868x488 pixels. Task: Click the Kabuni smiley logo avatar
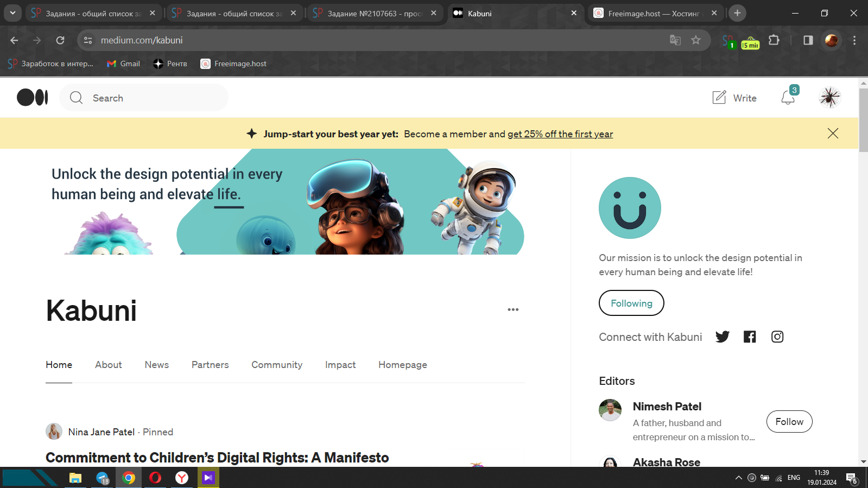(630, 208)
